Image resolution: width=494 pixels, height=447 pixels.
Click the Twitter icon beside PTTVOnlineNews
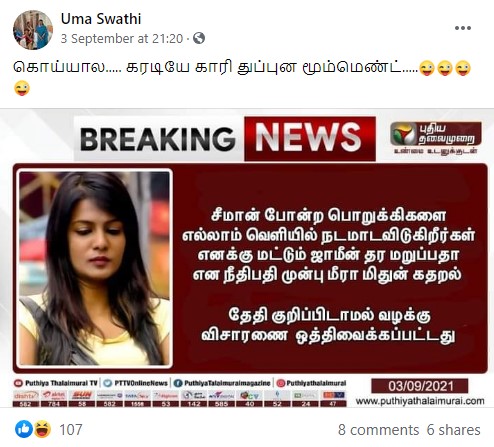[x=107, y=383]
